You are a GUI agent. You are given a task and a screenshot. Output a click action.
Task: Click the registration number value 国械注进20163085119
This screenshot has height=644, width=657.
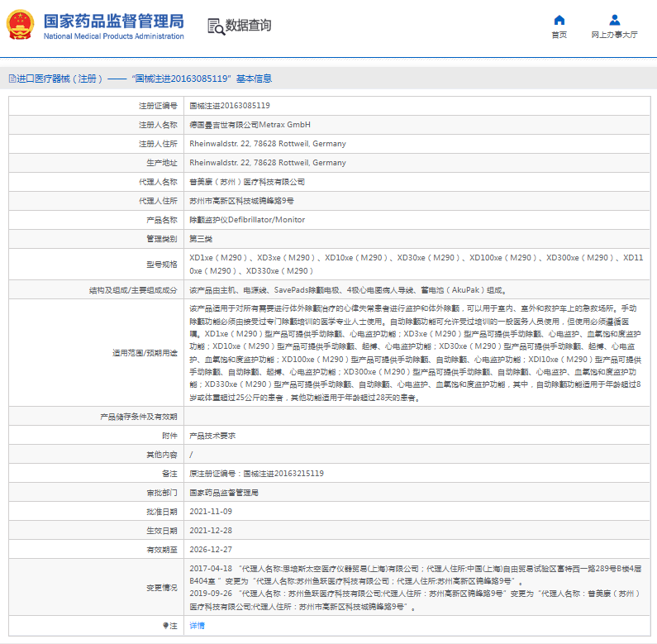coord(230,106)
